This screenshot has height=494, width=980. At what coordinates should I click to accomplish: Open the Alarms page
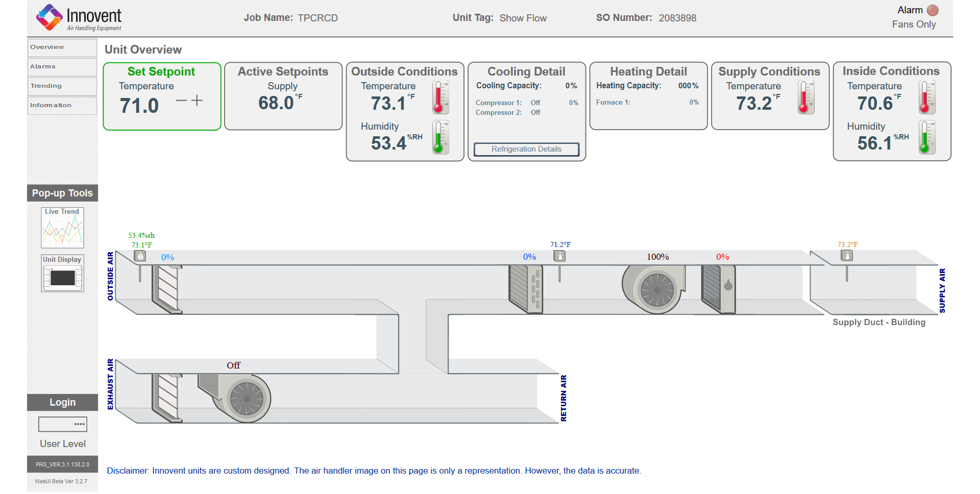click(62, 67)
